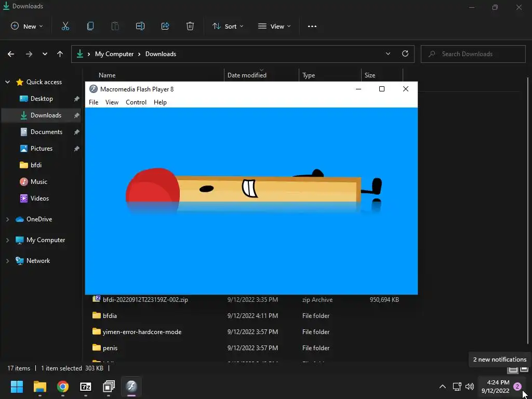Open the recent locations chevron
Viewport: 532px width, 399px height.
pos(45,54)
